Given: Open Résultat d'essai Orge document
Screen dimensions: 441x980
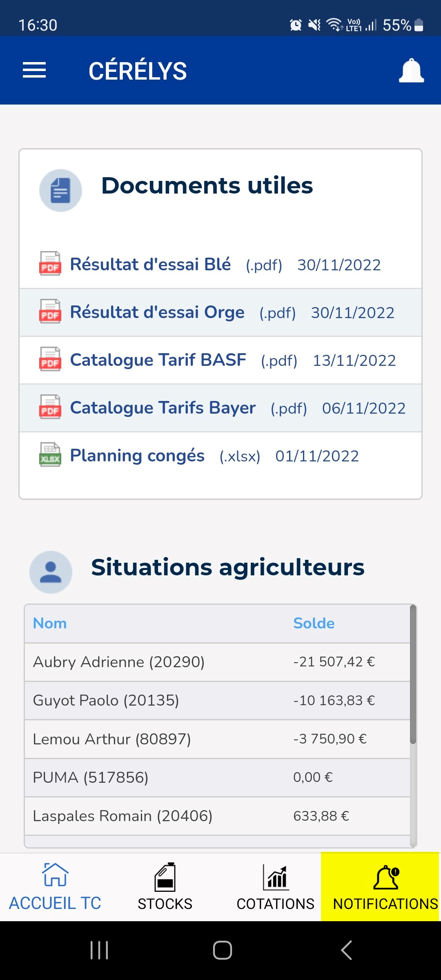Looking at the screenshot, I should click(x=157, y=312).
